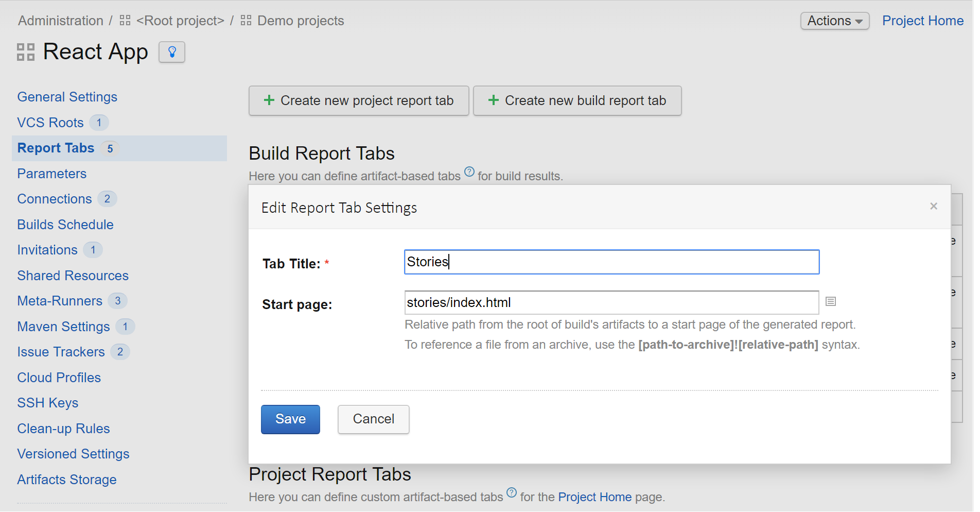Open the Actions dropdown
The width and height of the screenshot is (980, 512).
click(x=835, y=21)
